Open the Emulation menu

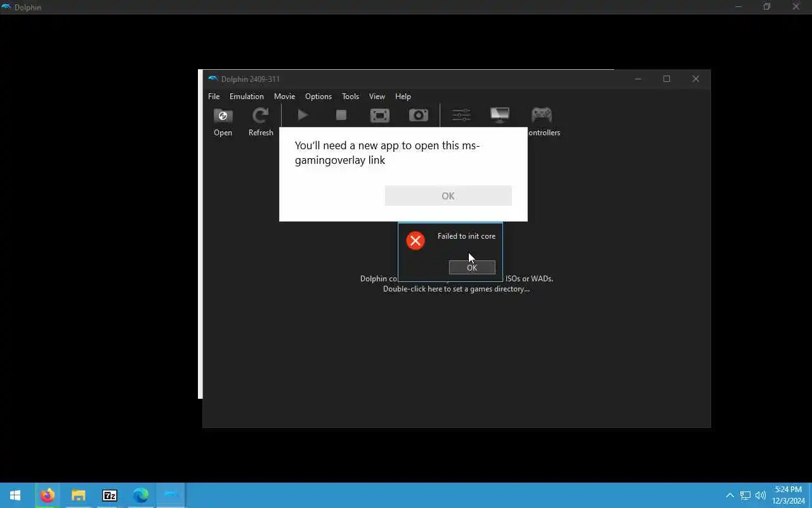click(247, 97)
